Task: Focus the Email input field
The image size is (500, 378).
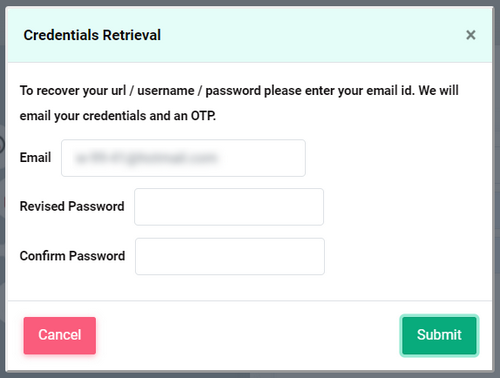Action: pos(183,158)
